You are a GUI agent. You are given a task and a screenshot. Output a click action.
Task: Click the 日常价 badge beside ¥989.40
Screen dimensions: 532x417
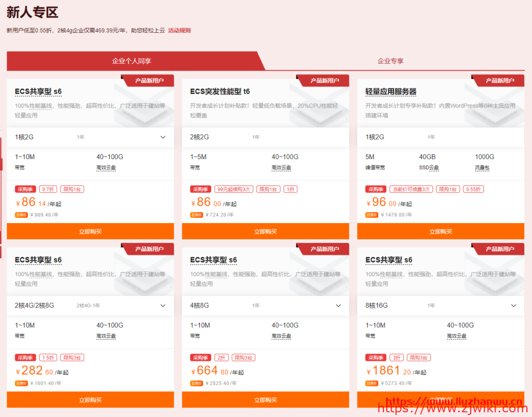pos(21,215)
